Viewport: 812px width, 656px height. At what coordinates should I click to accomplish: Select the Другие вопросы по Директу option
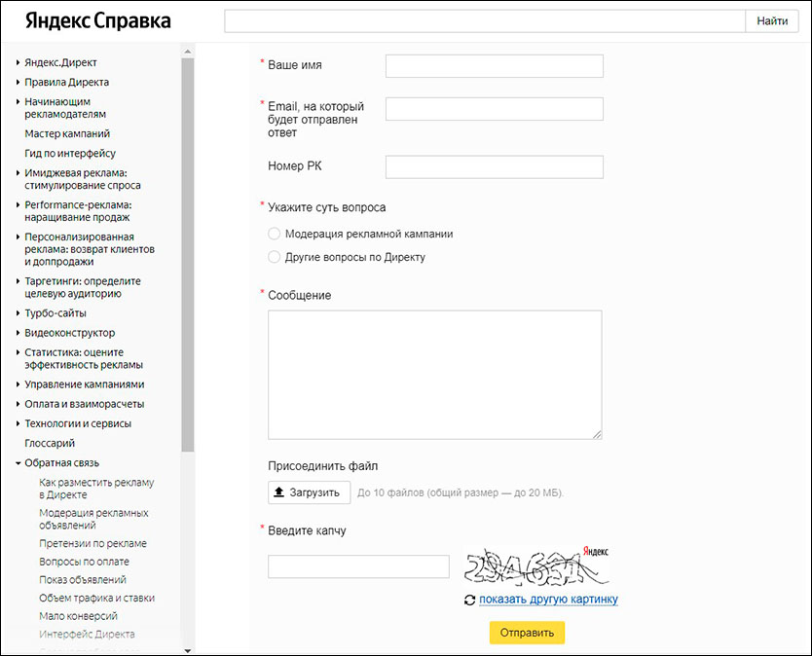[x=274, y=257]
